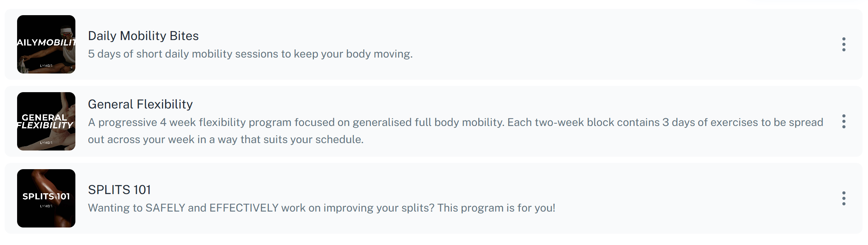Select the General Flexibility cover thumbnail
This screenshot has height=245, width=868.
pyautogui.click(x=46, y=121)
